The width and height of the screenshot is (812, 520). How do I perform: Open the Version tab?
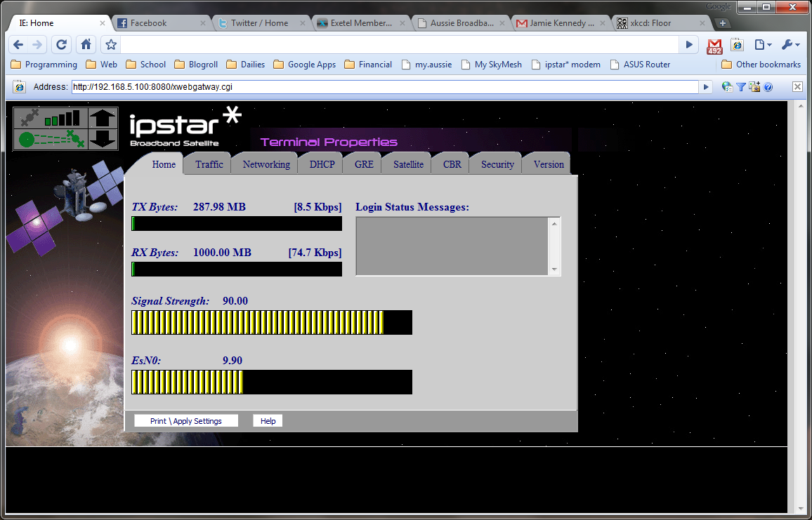[549, 164]
